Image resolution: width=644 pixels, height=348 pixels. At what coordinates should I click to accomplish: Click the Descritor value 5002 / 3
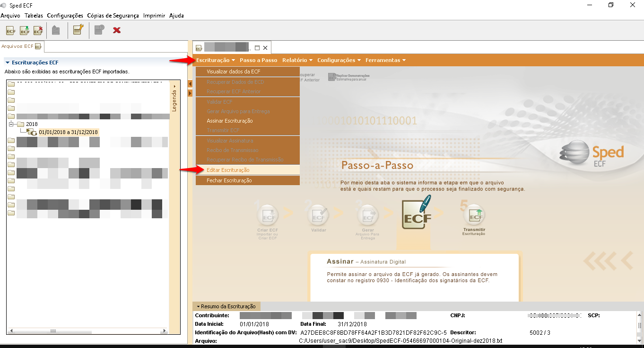tap(540, 333)
